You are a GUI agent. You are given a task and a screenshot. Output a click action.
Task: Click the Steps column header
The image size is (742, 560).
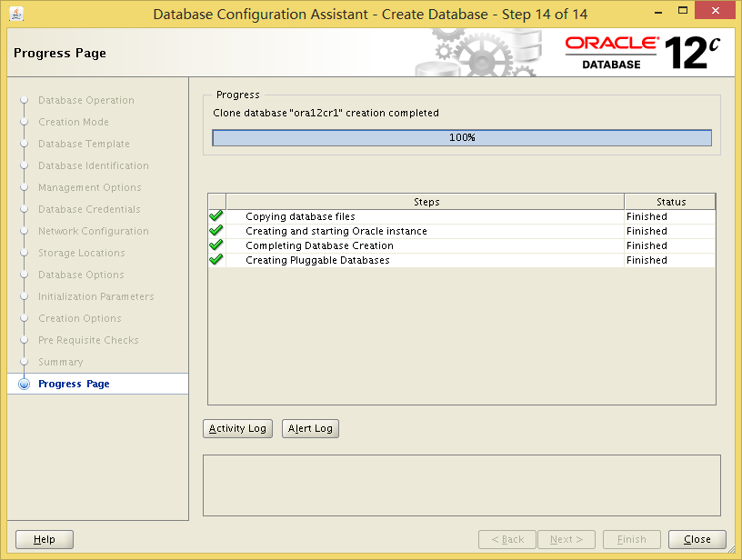point(426,202)
